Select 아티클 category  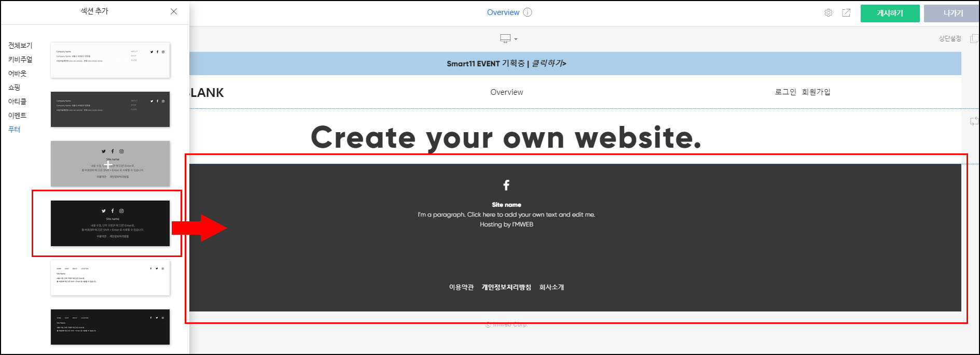17,102
